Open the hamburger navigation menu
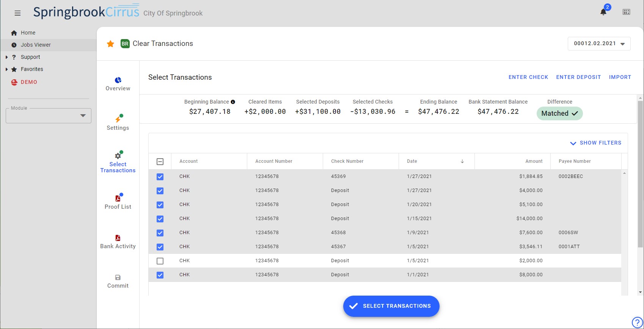This screenshot has height=329, width=644. point(17,13)
